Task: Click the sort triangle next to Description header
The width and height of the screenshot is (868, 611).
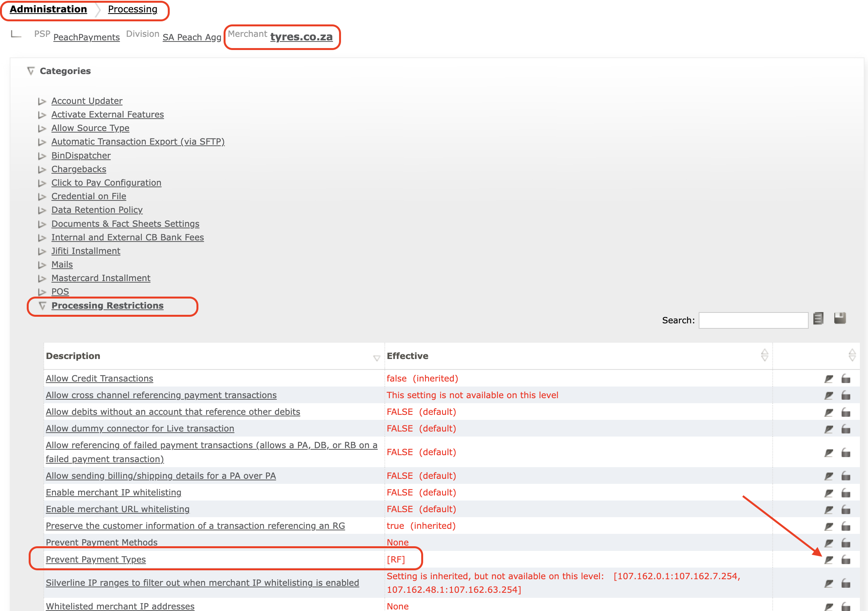Action: click(x=376, y=359)
